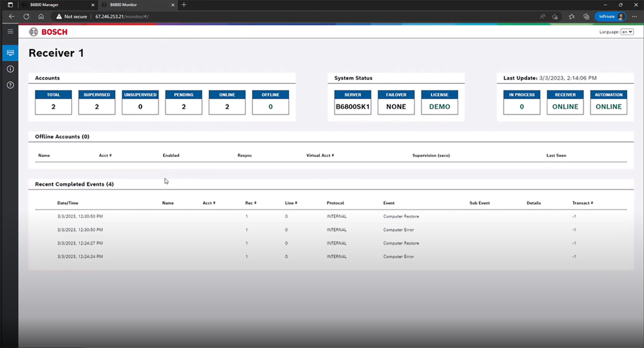Add this page to favorites
644x348 pixels.
pos(571,16)
